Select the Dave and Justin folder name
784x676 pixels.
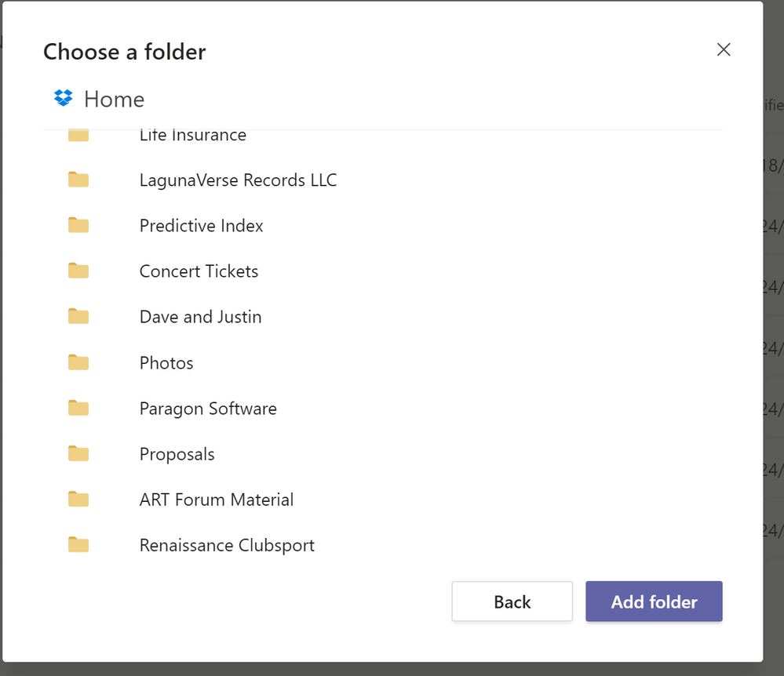tap(200, 317)
